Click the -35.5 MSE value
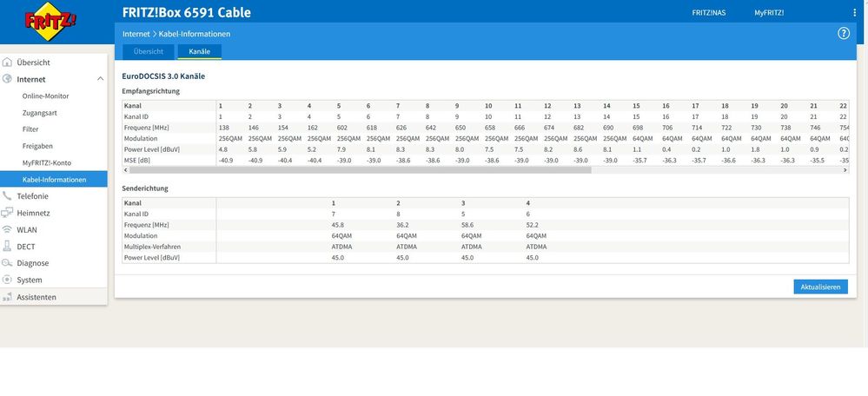Image resolution: width=868 pixels, height=396 pixels. [818, 161]
